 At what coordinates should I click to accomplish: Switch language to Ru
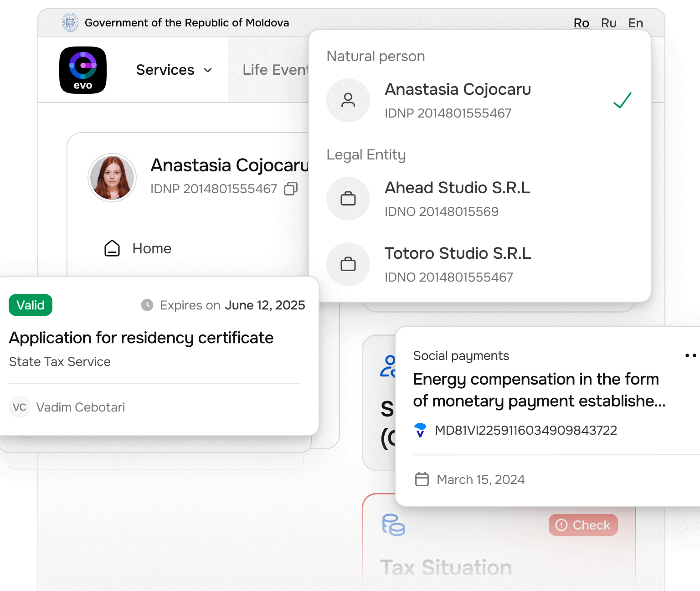coord(608,23)
